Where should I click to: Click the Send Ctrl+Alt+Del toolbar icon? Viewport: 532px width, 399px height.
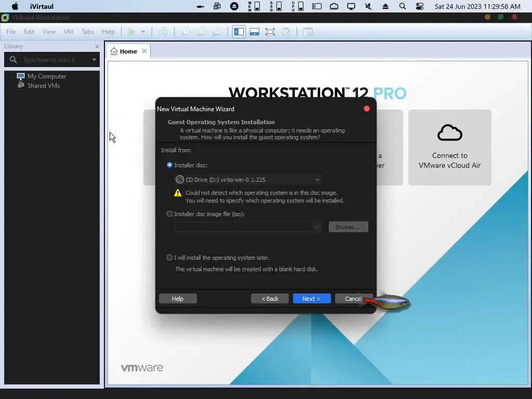pyautogui.click(x=163, y=32)
